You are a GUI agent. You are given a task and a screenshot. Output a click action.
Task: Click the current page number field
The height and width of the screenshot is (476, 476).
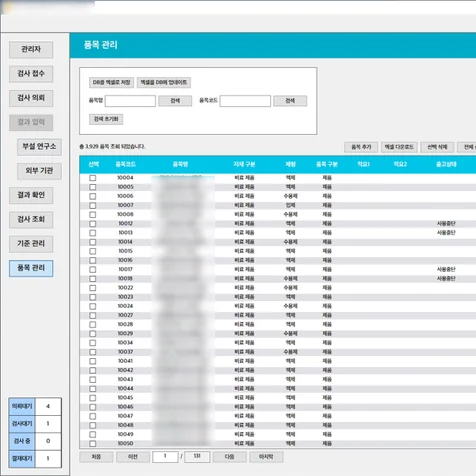pyautogui.click(x=165, y=457)
